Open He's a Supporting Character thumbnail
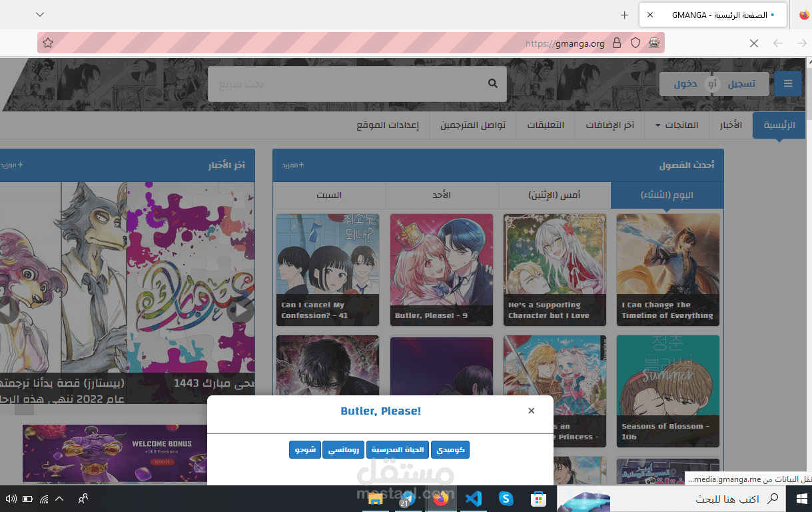 pos(555,269)
